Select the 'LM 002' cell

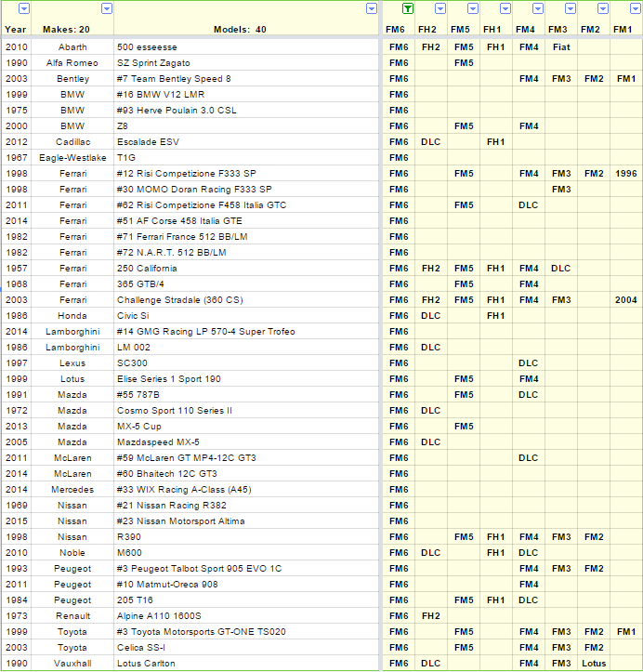click(x=246, y=348)
